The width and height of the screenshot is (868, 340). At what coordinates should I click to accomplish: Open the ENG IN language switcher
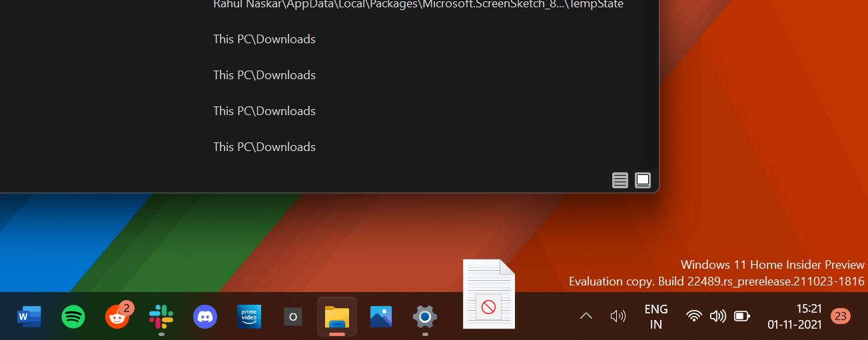[656, 317]
